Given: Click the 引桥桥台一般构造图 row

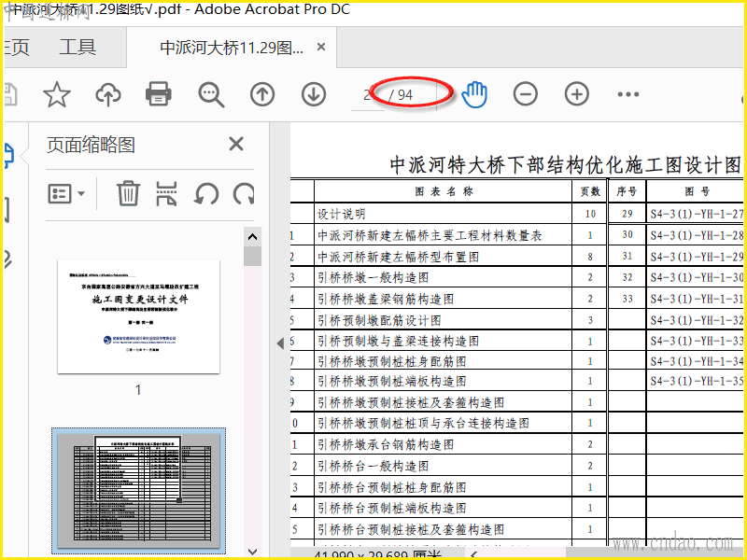Looking at the screenshot, I should pyautogui.click(x=443, y=466).
